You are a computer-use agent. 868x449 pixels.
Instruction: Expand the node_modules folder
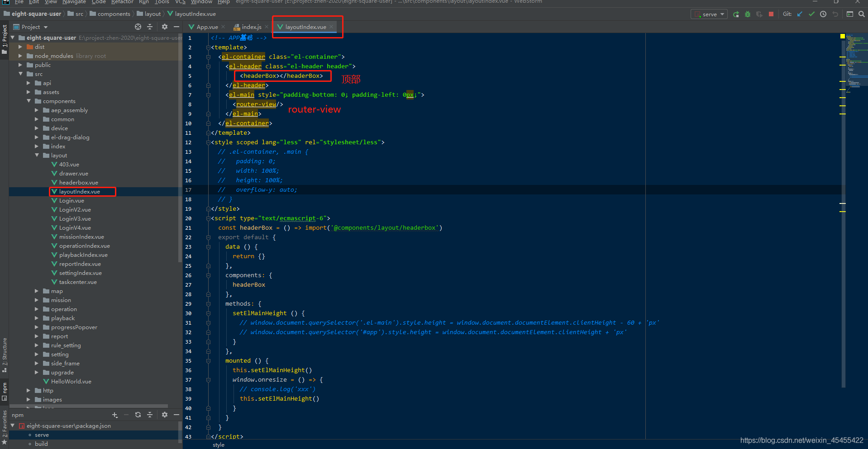(x=20, y=56)
